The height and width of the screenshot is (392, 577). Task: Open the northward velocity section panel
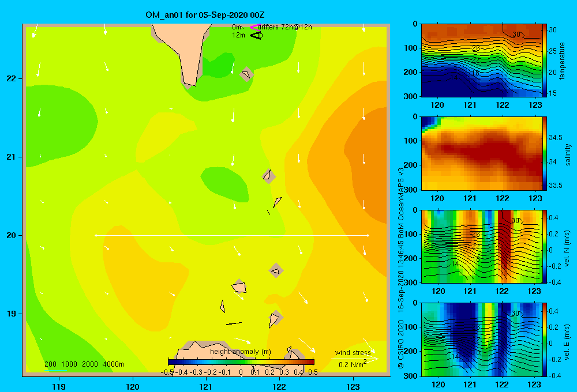(x=482, y=247)
